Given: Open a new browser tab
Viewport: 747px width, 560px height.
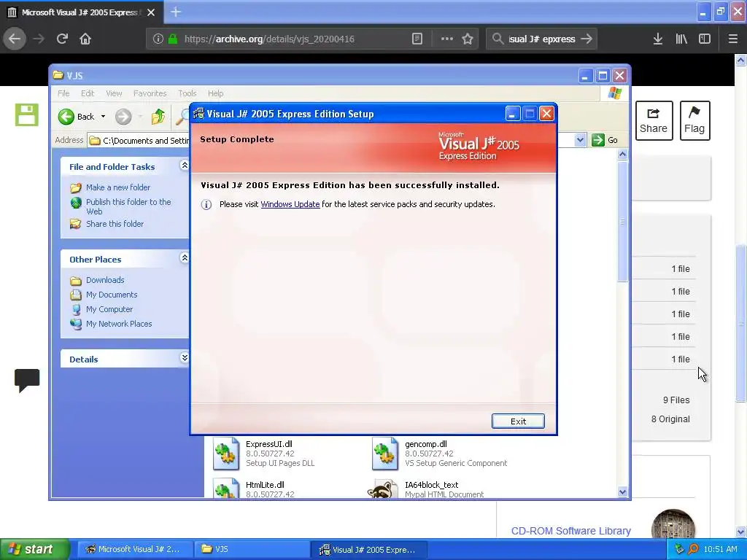Looking at the screenshot, I should [x=176, y=12].
